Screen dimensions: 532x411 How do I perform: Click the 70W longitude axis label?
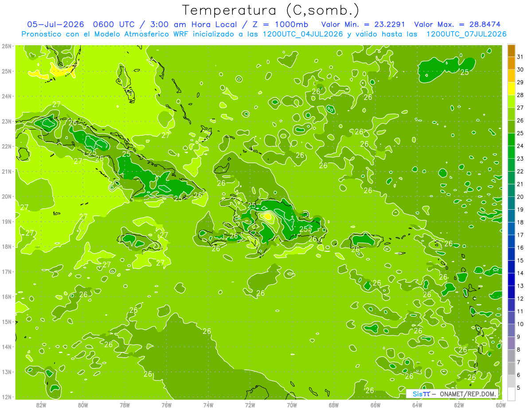coord(292,405)
